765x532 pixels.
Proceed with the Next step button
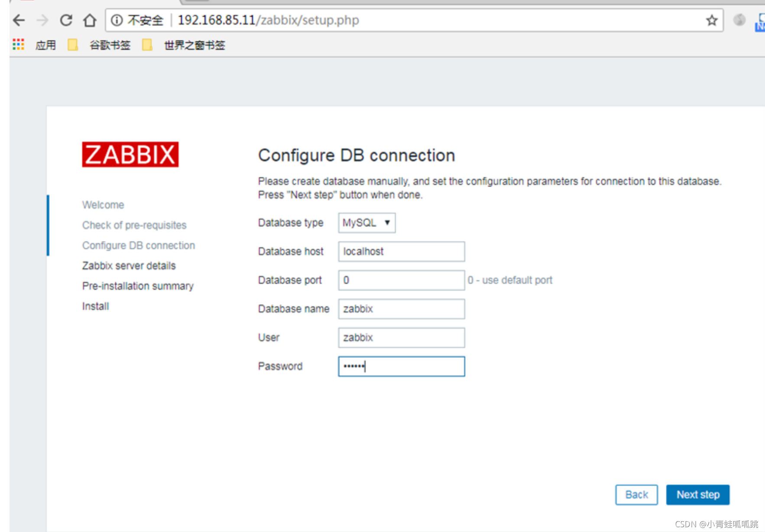698,495
